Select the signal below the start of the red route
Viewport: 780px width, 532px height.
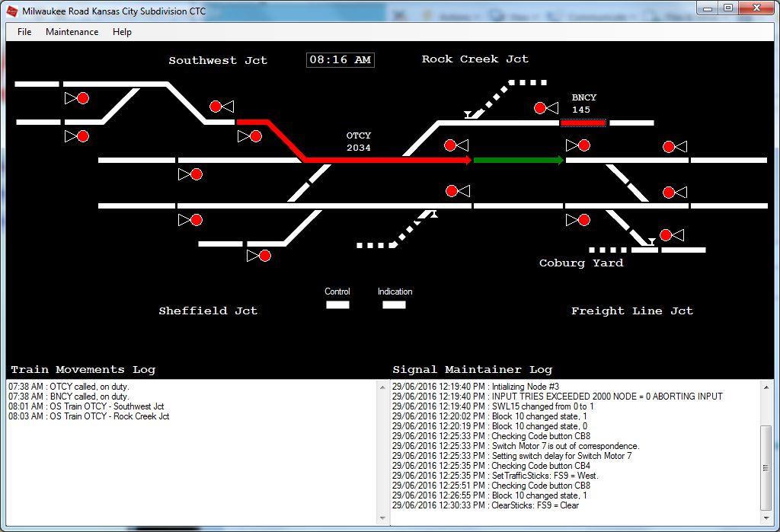[x=250, y=136]
